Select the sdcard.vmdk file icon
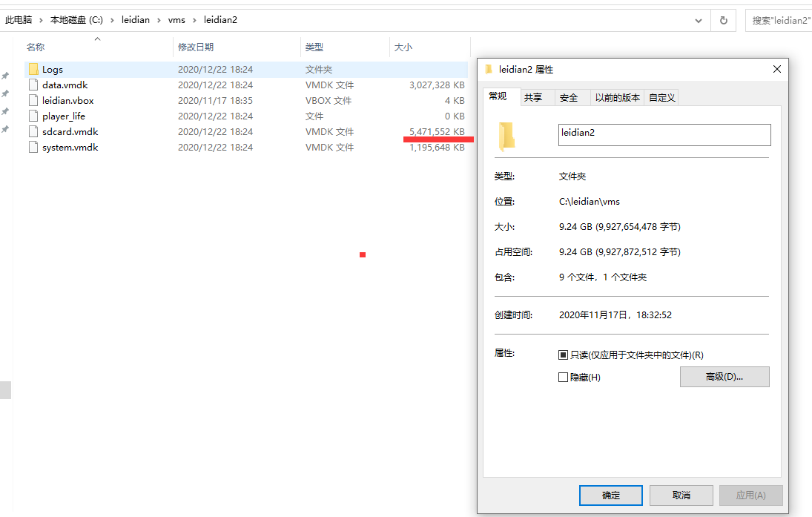The width and height of the screenshot is (812, 517). click(x=33, y=131)
